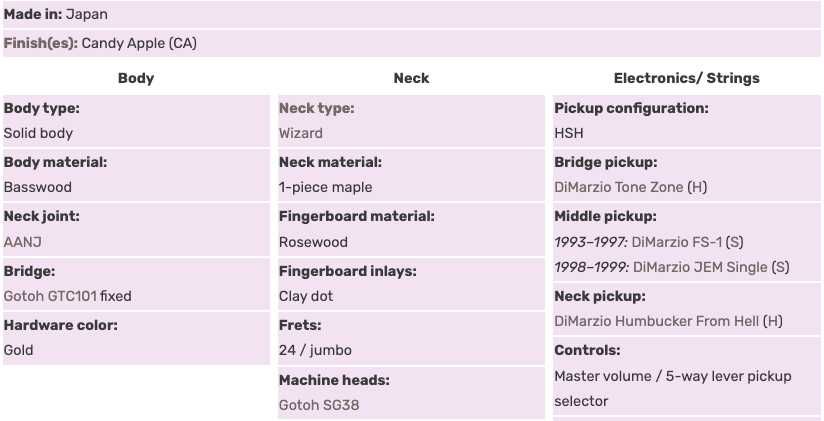
Task: Click the Body column header
Action: 136,78
